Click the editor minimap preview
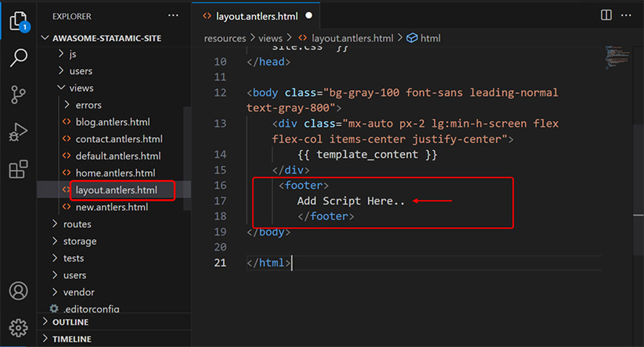The width and height of the screenshot is (644, 347). tap(617, 57)
